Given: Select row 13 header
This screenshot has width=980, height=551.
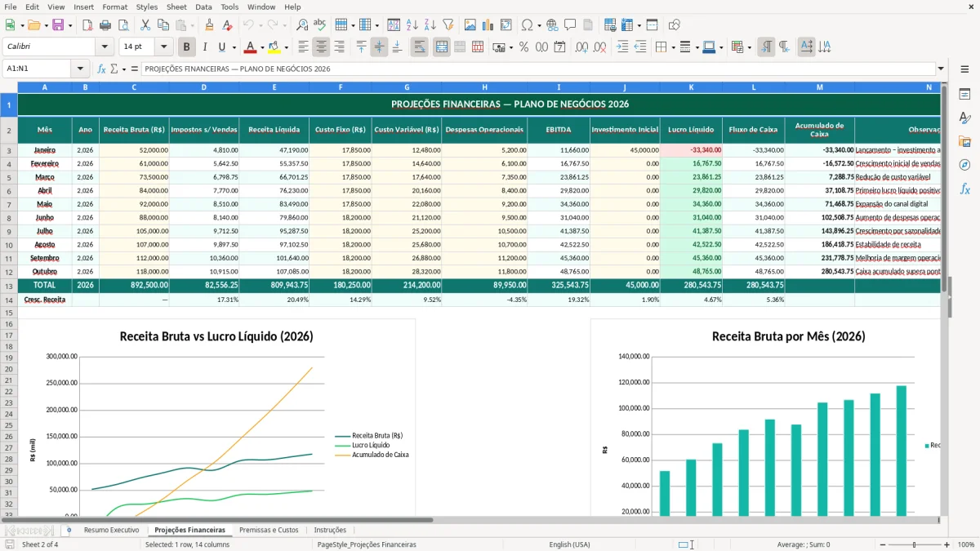Looking at the screenshot, I should tap(8, 286).
